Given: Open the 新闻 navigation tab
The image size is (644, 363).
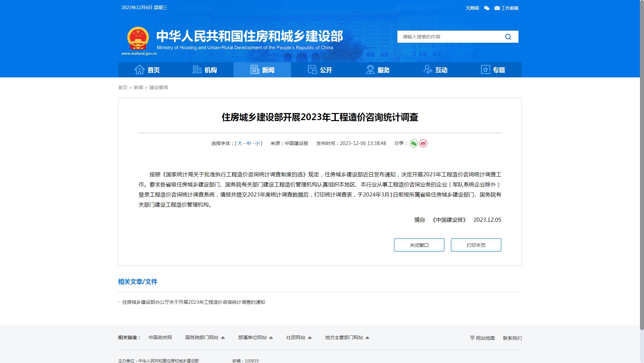Looking at the screenshot, I should tap(262, 70).
